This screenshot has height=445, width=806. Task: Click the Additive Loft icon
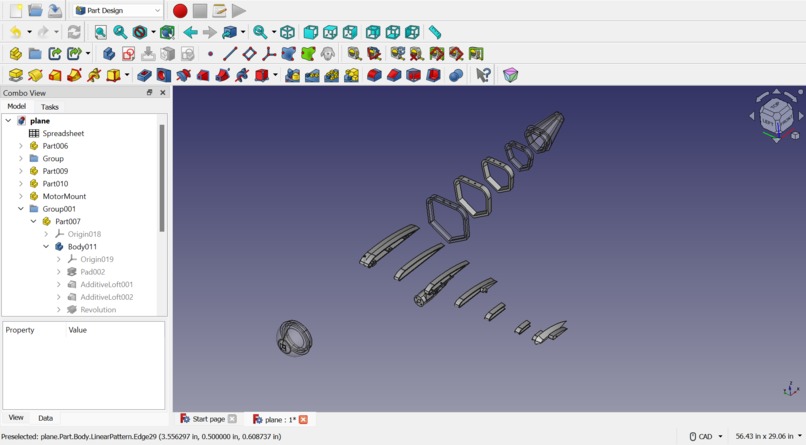click(x=54, y=75)
